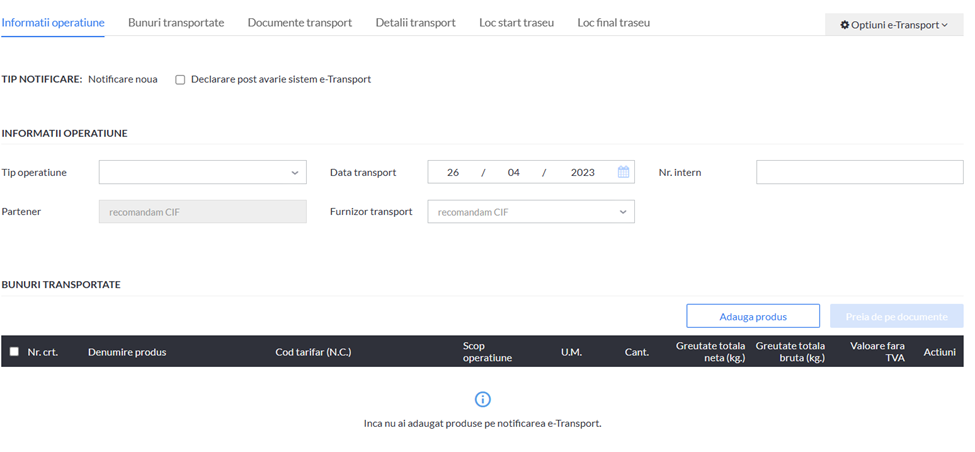Open calendar picker in Data transport field

[x=623, y=172]
